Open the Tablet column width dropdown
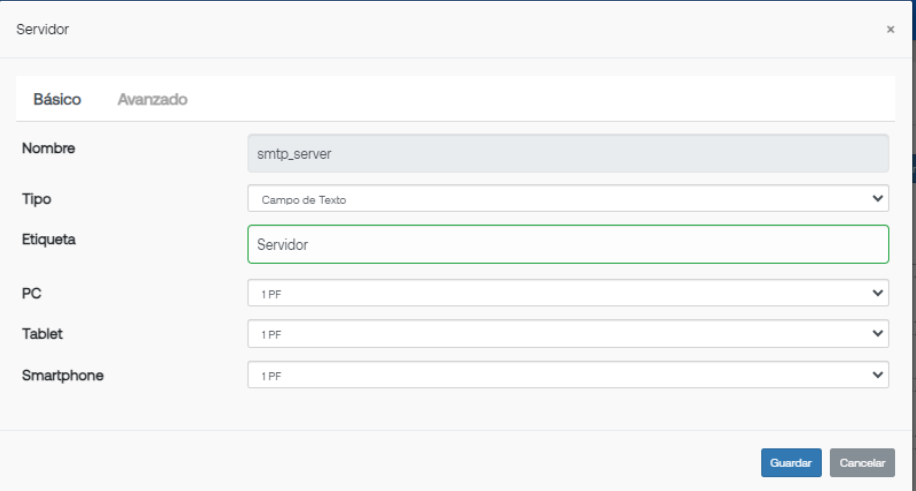 tap(568, 334)
